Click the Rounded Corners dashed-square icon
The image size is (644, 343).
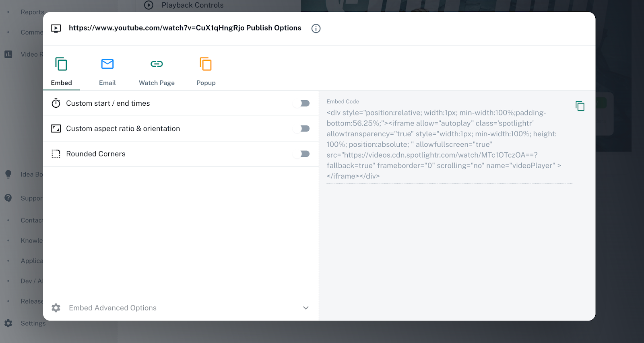(x=56, y=154)
